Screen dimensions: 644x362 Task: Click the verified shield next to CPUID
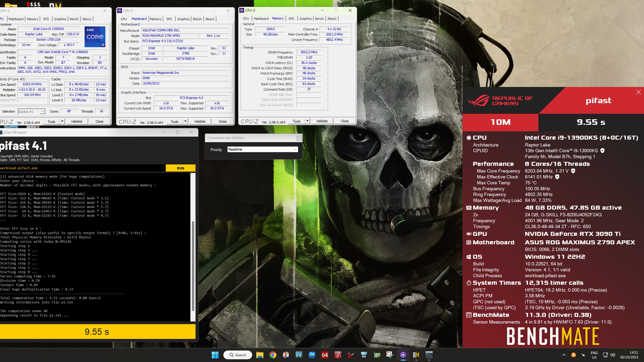coord(602,151)
